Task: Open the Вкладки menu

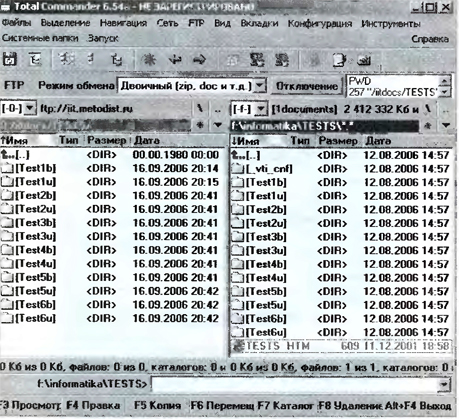Action: [259, 23]
